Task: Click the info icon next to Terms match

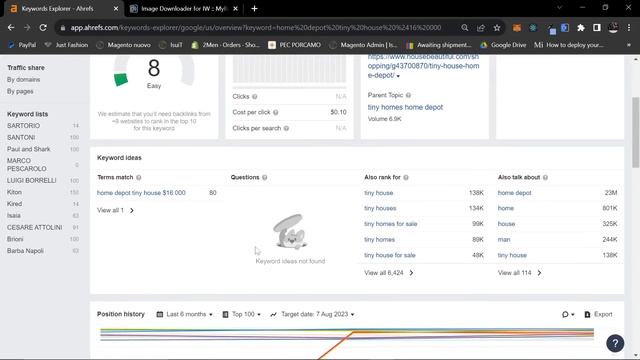Action: [x=139, y=178]
